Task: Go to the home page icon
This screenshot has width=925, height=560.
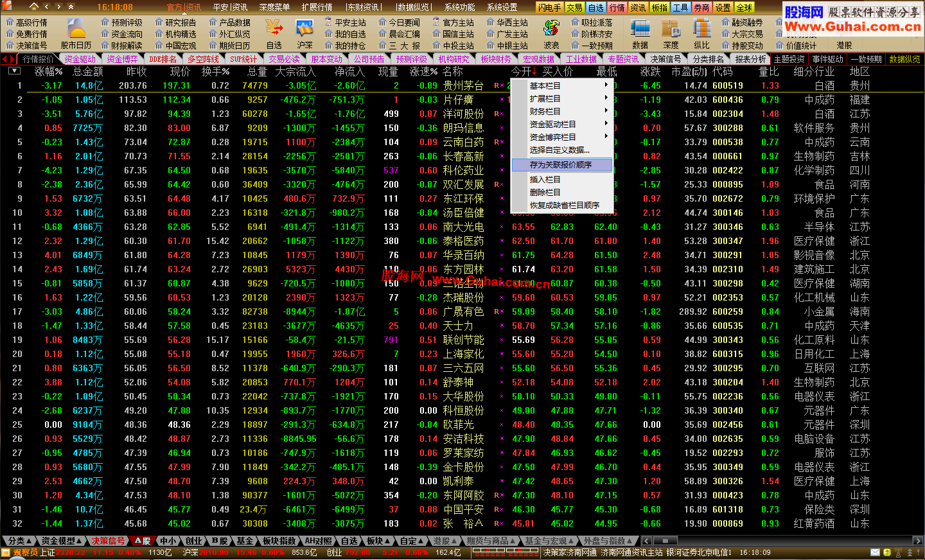Action: pos(33,7)
